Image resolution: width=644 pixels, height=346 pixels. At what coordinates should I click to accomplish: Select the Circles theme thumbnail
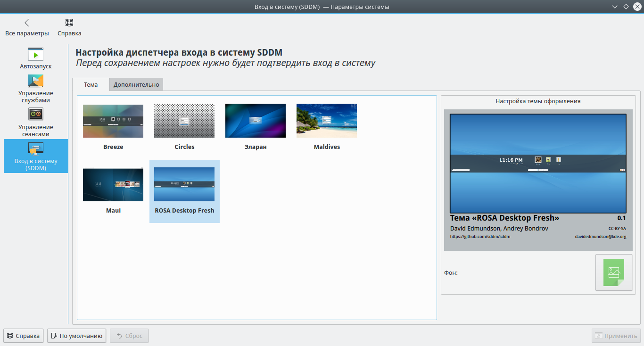184,121
